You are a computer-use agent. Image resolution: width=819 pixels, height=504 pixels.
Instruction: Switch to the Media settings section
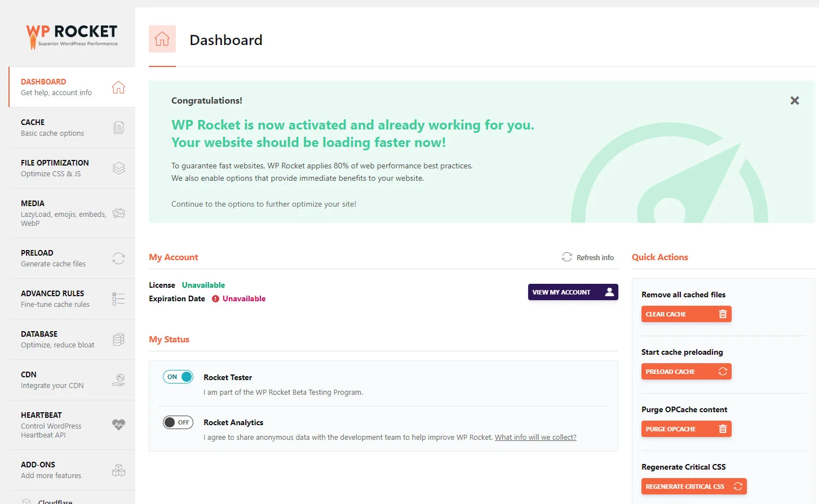[72, 213]
